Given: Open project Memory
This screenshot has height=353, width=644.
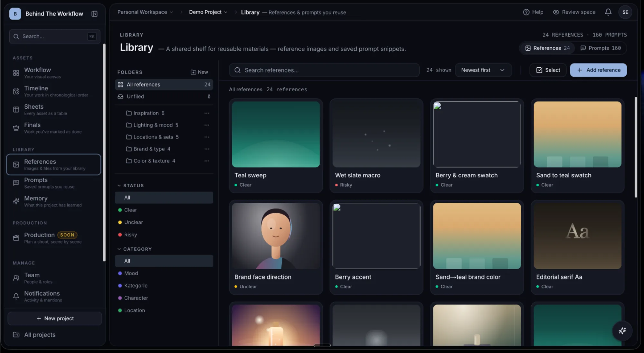Looking at the screenshot, I should click(x=53, y=201).
